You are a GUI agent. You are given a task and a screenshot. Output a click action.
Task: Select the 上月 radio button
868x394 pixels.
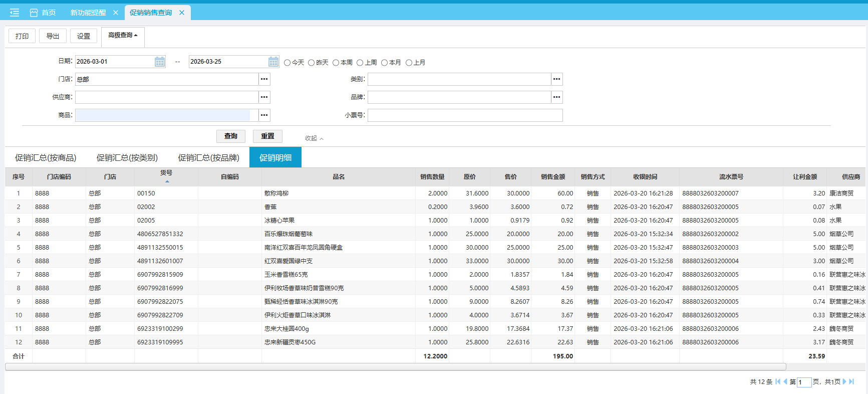click(409, 63)
